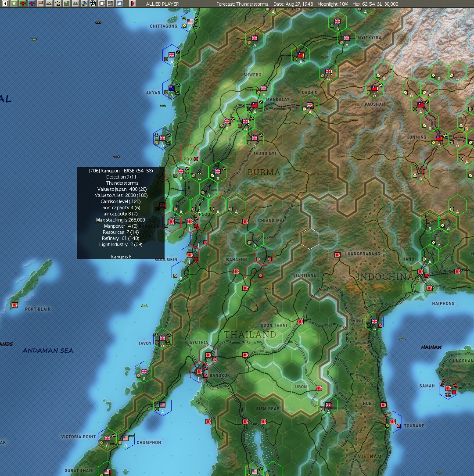The width and height of the screenshot is (474, 476).
Task: Select the British unit at Tavoy
Action: (x=162, y=338)
